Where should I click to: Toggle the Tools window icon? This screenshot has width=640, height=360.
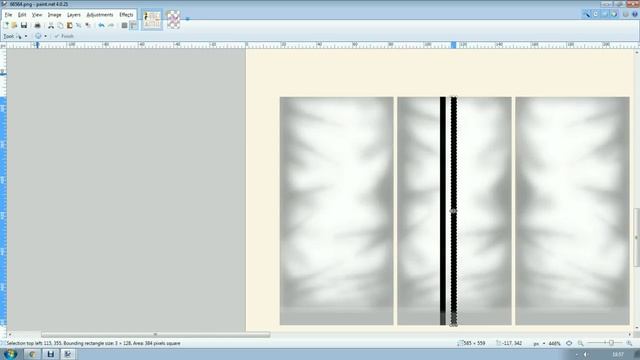pyautogui.click(x=586, y=14)
